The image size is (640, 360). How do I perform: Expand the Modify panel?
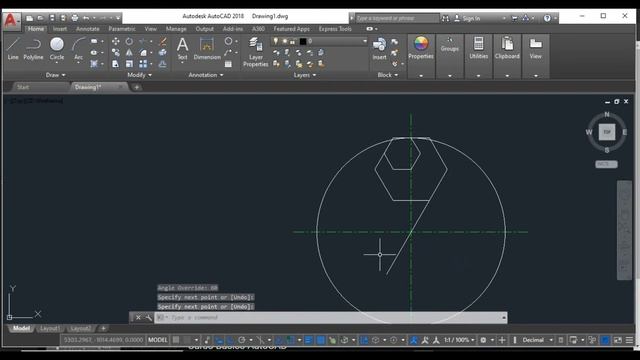140,75
